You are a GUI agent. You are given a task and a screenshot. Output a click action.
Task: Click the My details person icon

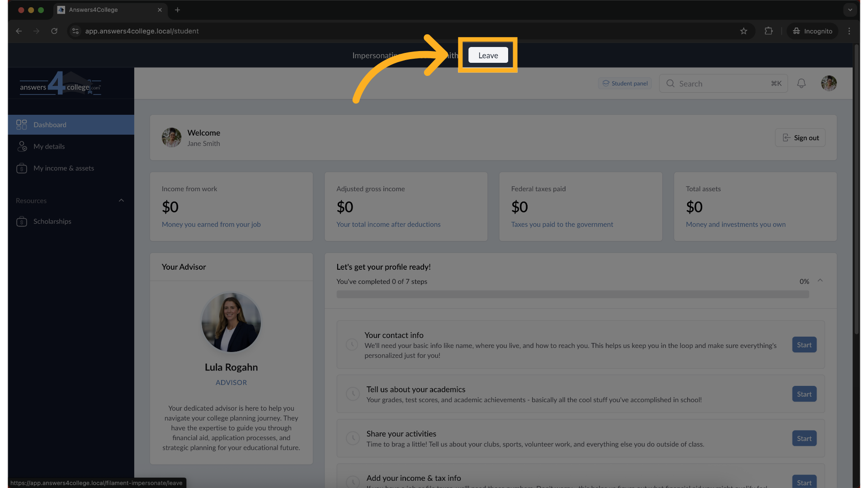pos(21,146)
